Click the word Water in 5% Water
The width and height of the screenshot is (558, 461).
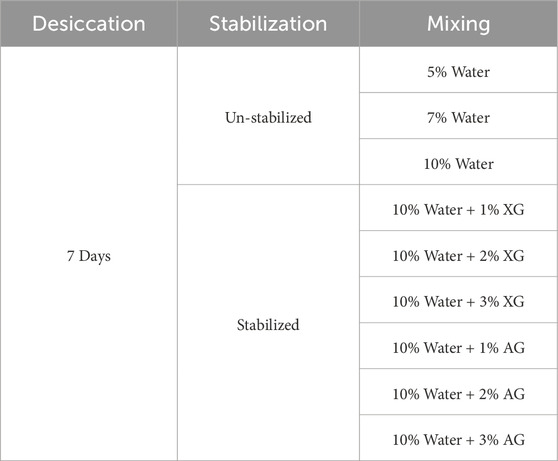coord(470,72)
